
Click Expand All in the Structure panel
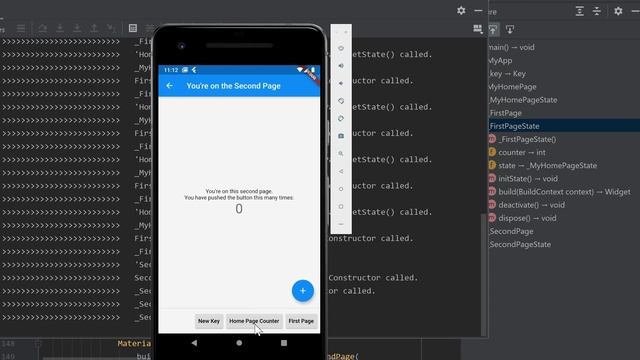(580, 11)
